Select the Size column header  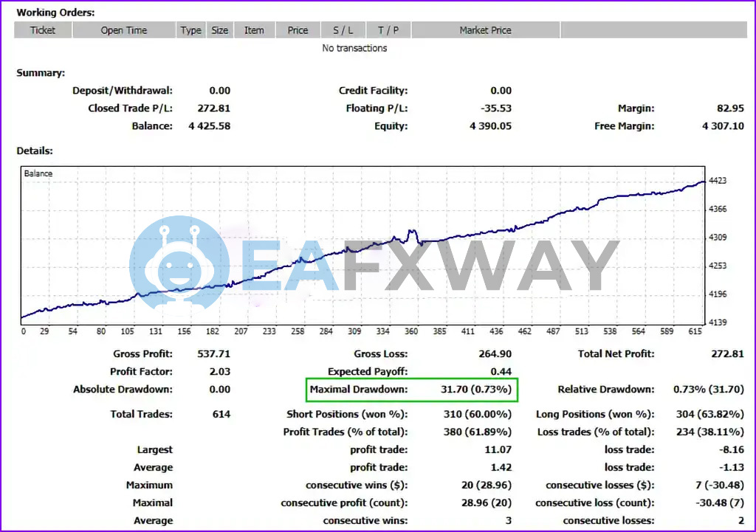219,30
